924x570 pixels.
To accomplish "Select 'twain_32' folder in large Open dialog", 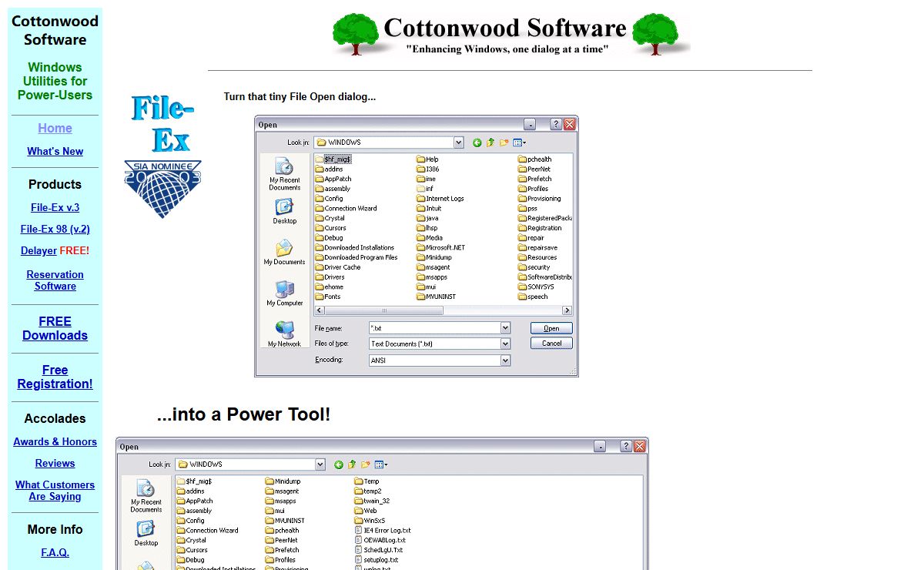I will 372,501.
